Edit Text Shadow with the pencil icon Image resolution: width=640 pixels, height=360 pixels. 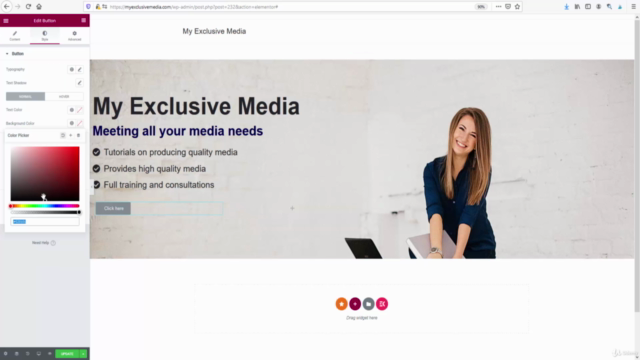(80, 83)
